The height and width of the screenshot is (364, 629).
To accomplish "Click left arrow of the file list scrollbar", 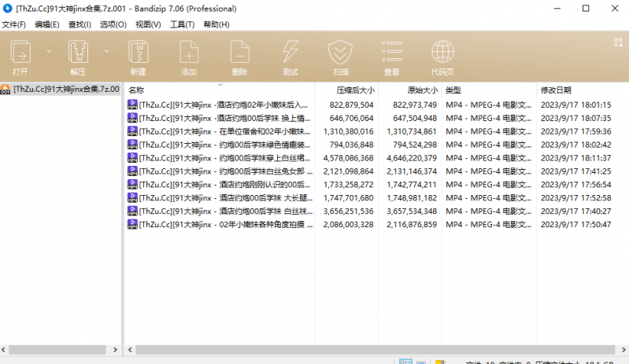I will coord(130,350).
